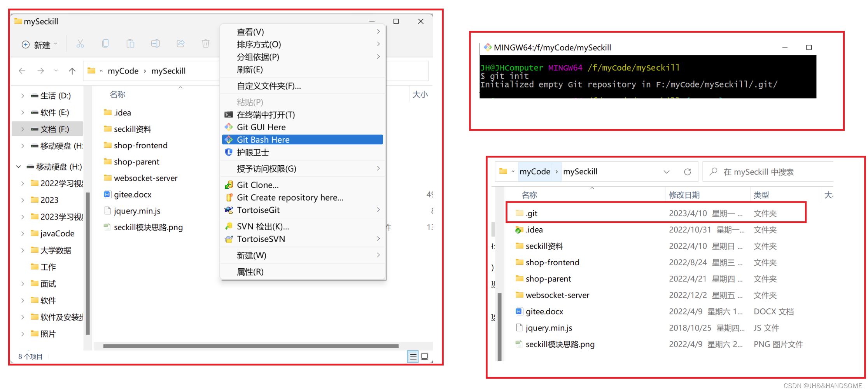The width and height of the screenshot is (868, 392).
Task: Go forward with the right arrow
Action: [40, 71]
